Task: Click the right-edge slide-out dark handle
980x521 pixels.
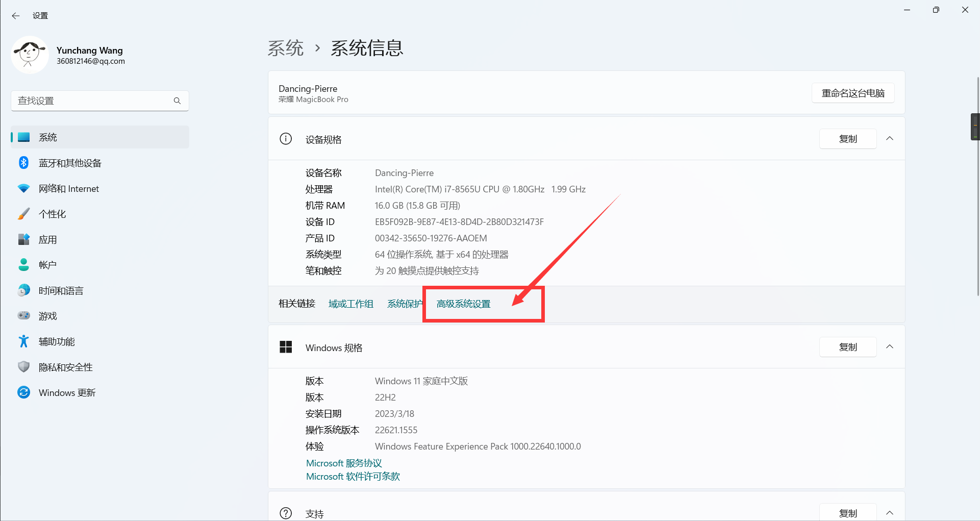Action: point(975,127)
